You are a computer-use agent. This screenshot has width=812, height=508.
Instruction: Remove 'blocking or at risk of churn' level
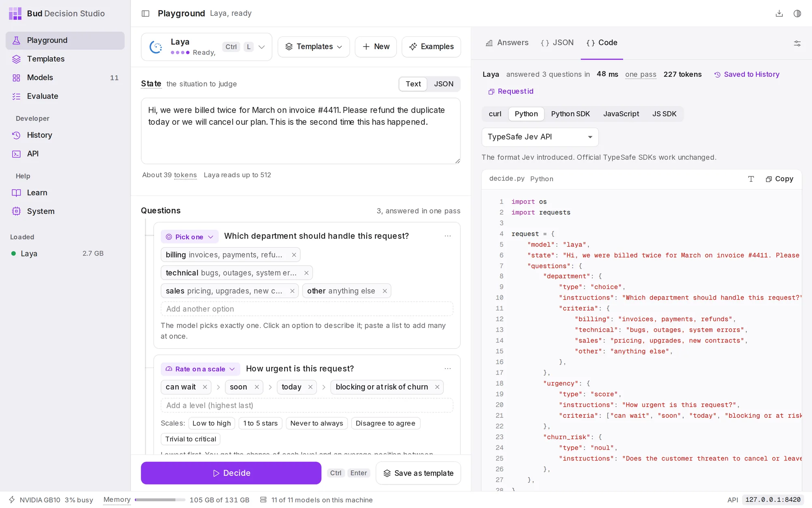pyautogui.click(x=437, y=387)
